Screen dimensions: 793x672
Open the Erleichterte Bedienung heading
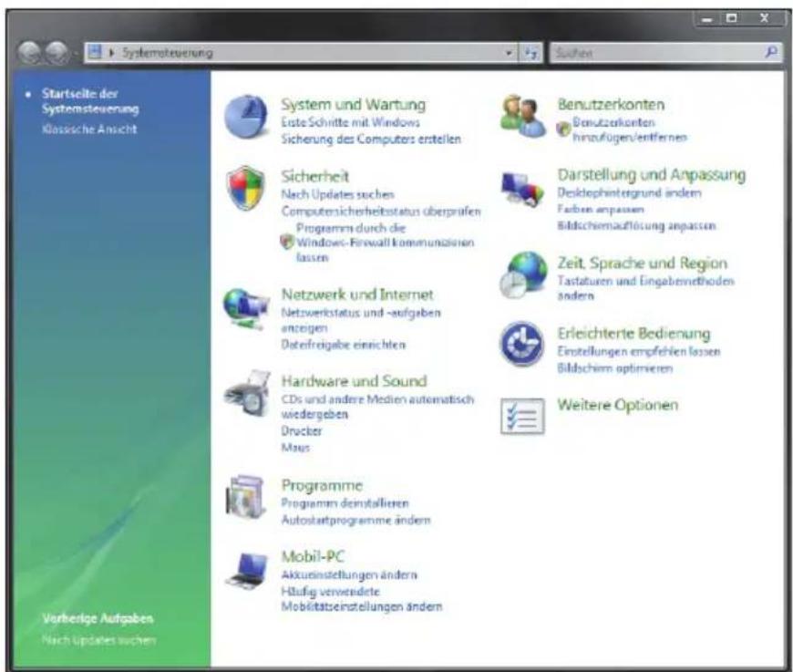(633, 334)
